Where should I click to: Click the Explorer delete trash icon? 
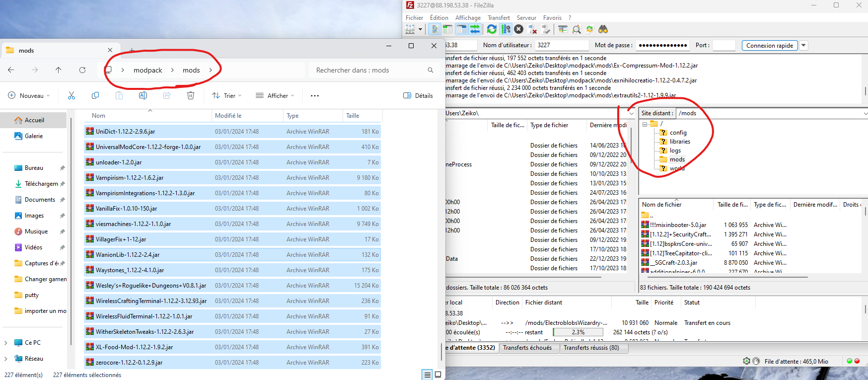click(x=191, y=95)
